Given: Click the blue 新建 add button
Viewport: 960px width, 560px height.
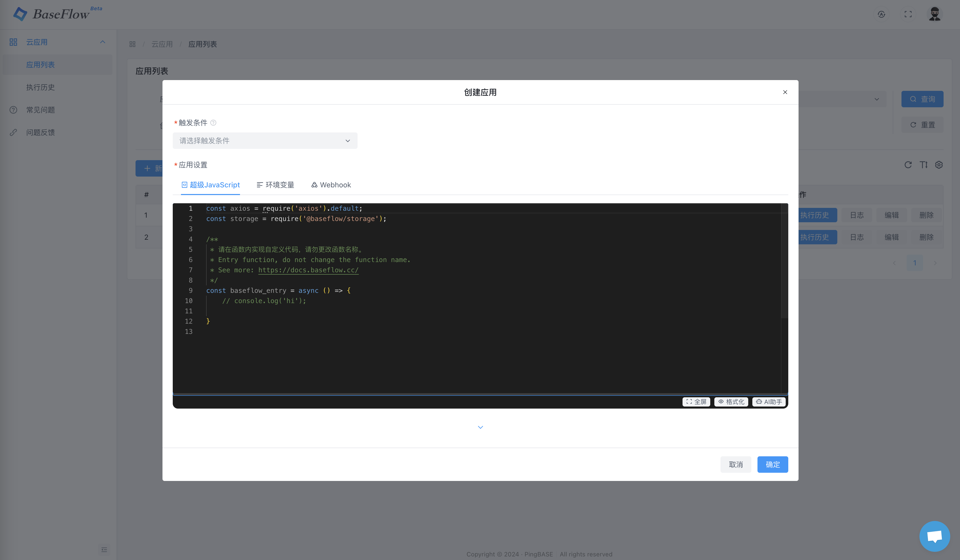Looking at the screenshot, I should click(149, 168).
